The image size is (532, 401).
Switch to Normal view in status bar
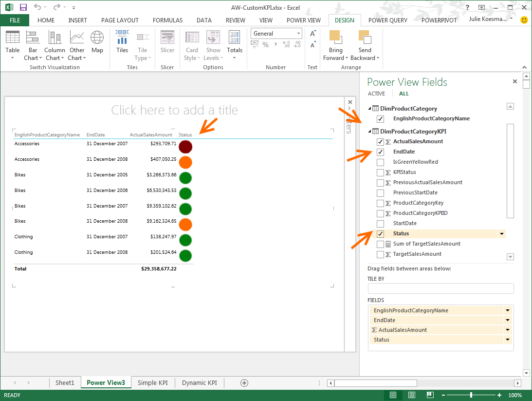pyautogui.click(x=393, y=395)
